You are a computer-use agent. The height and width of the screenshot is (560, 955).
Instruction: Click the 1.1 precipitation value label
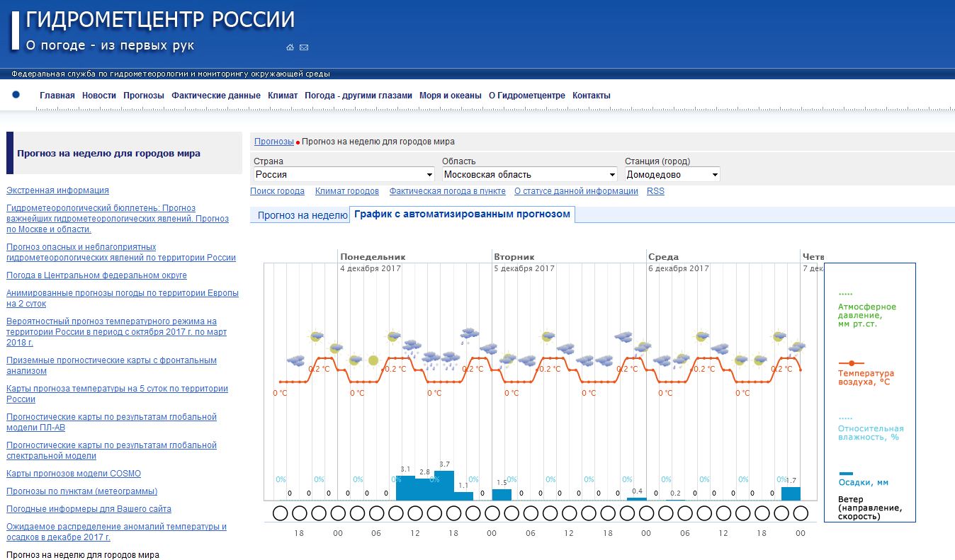(463, 486)
